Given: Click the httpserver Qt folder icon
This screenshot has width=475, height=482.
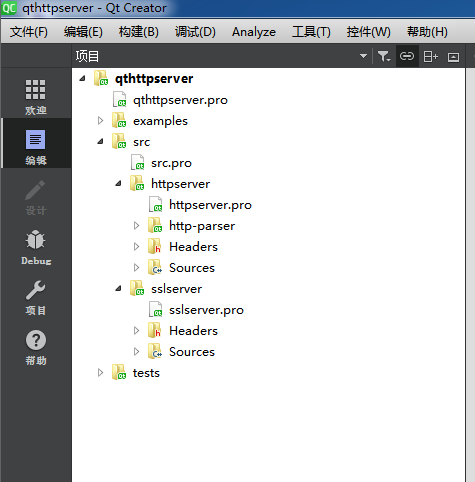Looking at the screenshot, I should pyautogui.click(x=137, y=183).
